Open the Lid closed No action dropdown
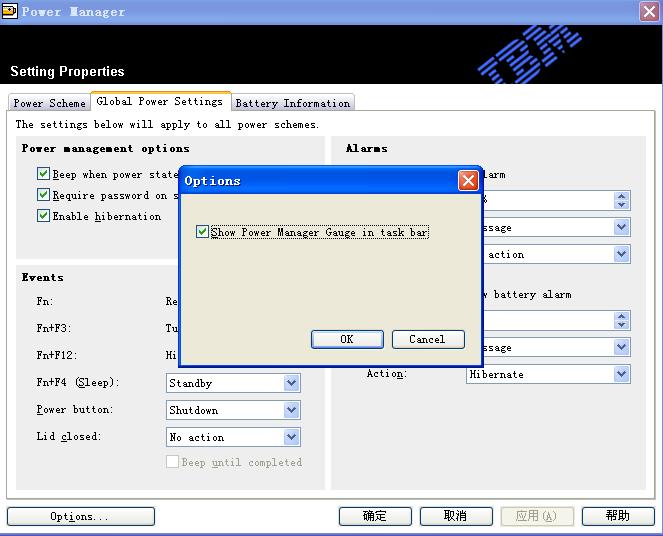The width and height of the screenshot is (663, 536). click(x=291, y=437)
